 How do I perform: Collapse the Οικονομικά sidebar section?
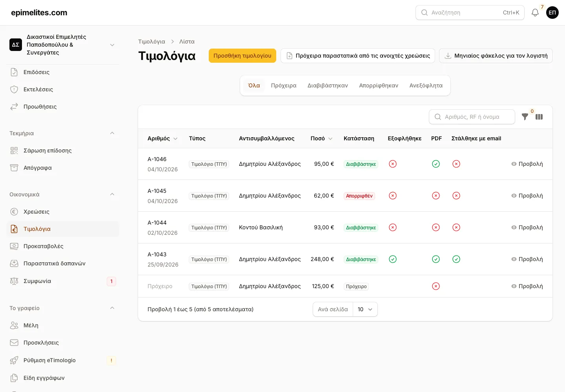pyautogui.click(x=112, y=194)
